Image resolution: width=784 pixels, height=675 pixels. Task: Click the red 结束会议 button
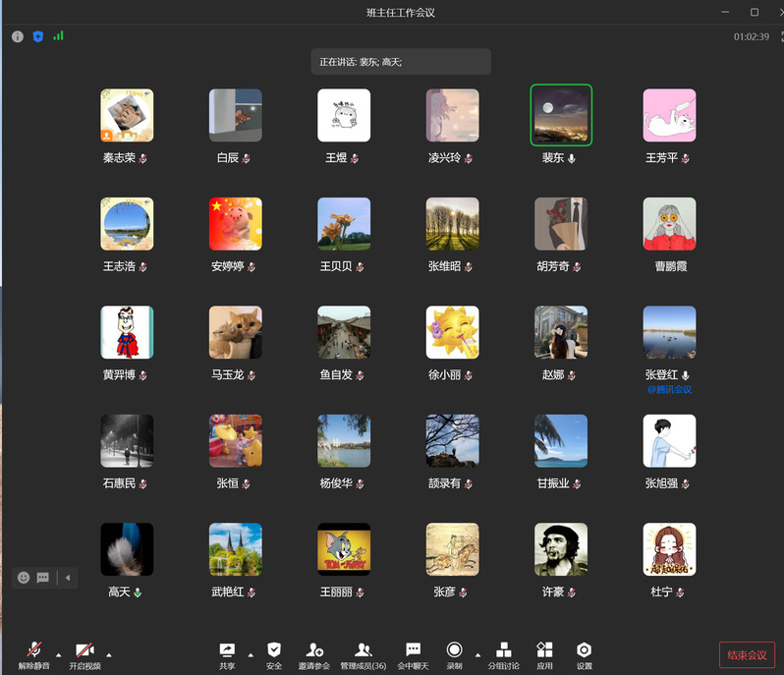point(747,655)
